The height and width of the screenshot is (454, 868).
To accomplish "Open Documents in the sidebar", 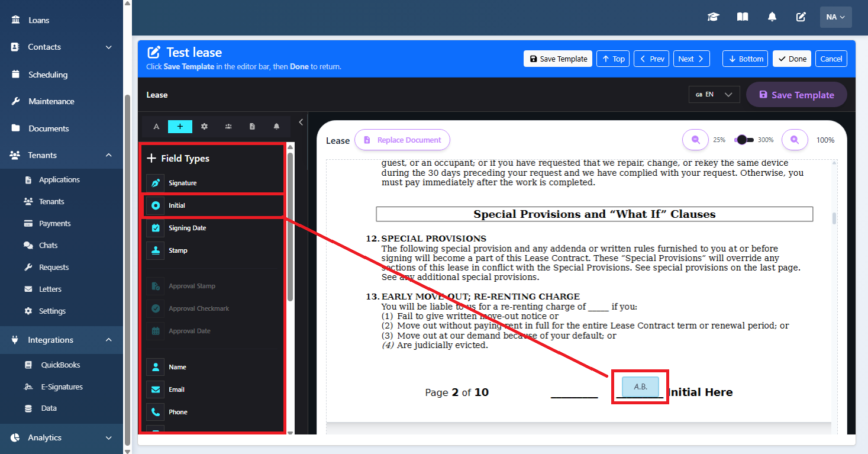I will 62,128.
